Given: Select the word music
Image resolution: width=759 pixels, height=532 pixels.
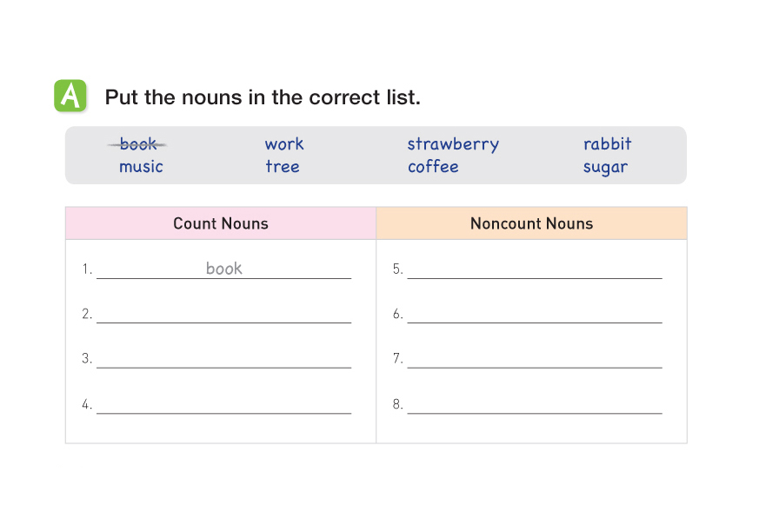Looking at the screenshot, I should tap(141, 167).
